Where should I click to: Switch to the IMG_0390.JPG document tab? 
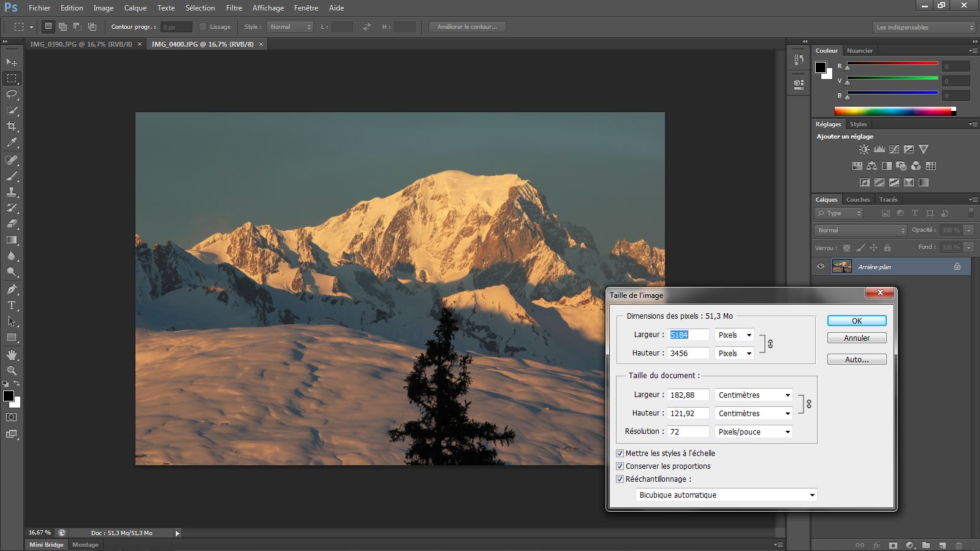(81, 44)
